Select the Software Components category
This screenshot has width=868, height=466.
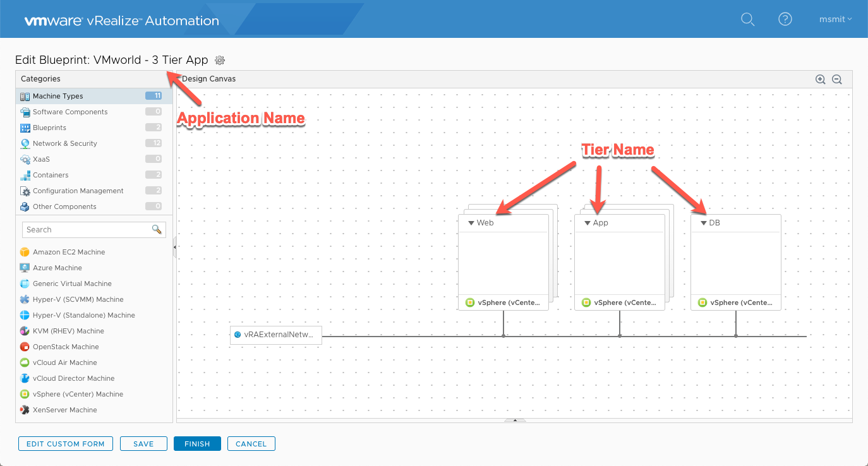pyautogui.click(x=94, y=112)
